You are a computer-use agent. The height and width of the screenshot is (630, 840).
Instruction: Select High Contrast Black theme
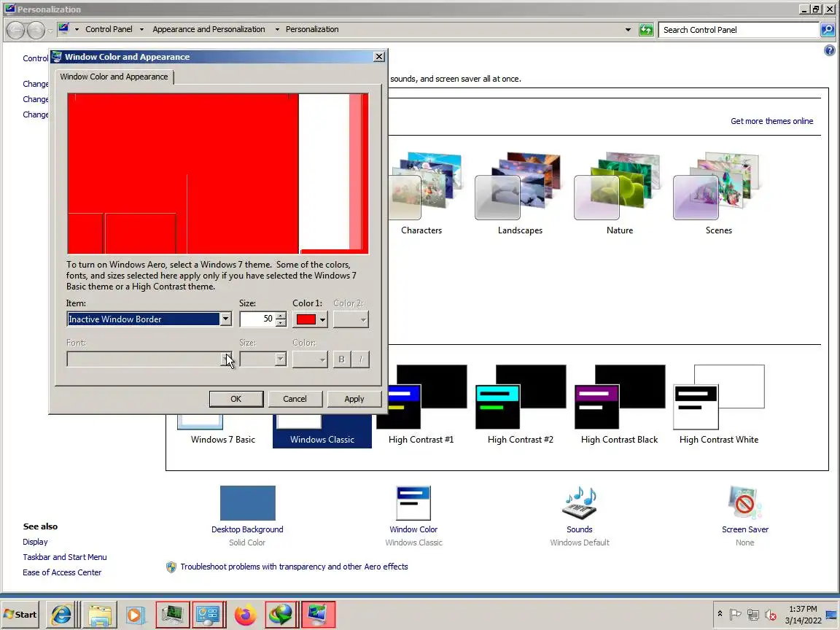(x=619, y=405)
